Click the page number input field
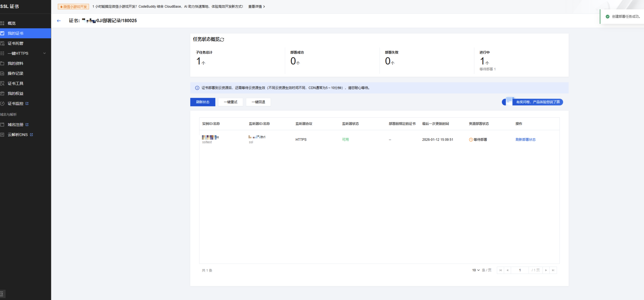The width and height of the screenshot is (644, 300). pos(520,270)
